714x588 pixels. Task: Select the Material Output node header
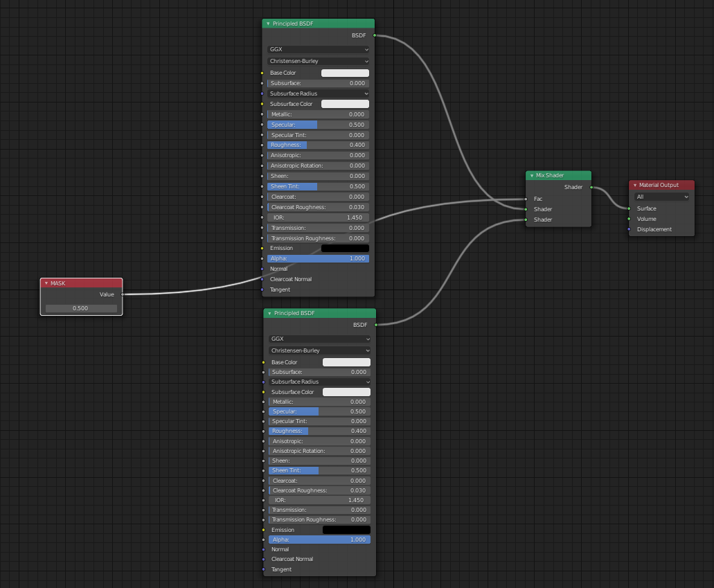tap(661, 186)
